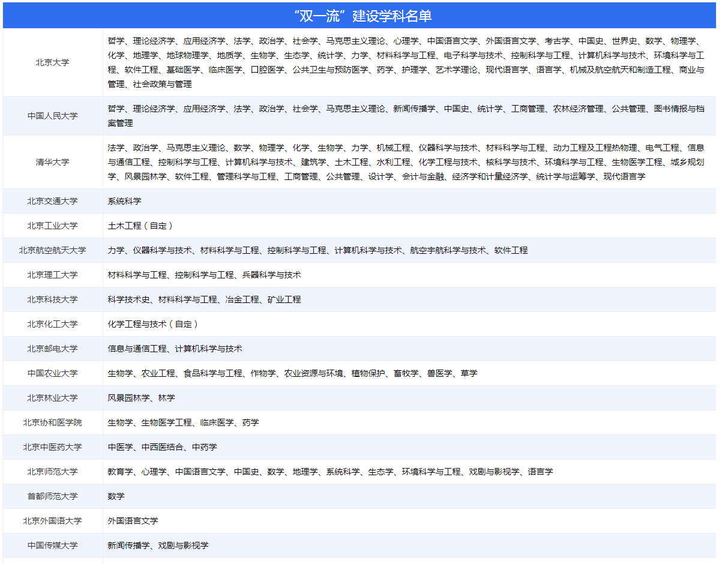
Task: Click the 中西医结合 discipline
Action: (163, 447)
